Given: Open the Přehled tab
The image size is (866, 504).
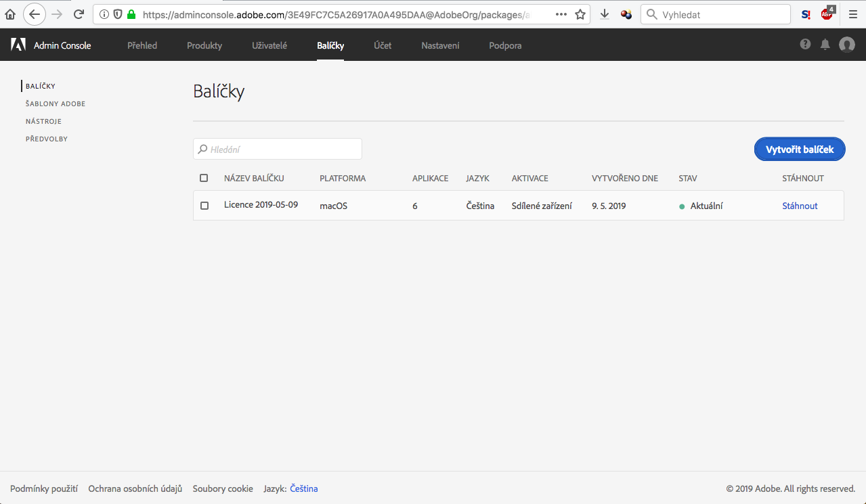Looking at the screenshot, I should click(142, 45).
